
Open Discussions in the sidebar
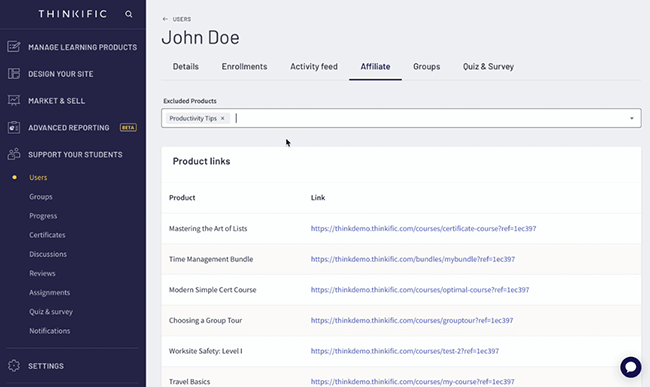pyautogui.click(x=48, y=254)
